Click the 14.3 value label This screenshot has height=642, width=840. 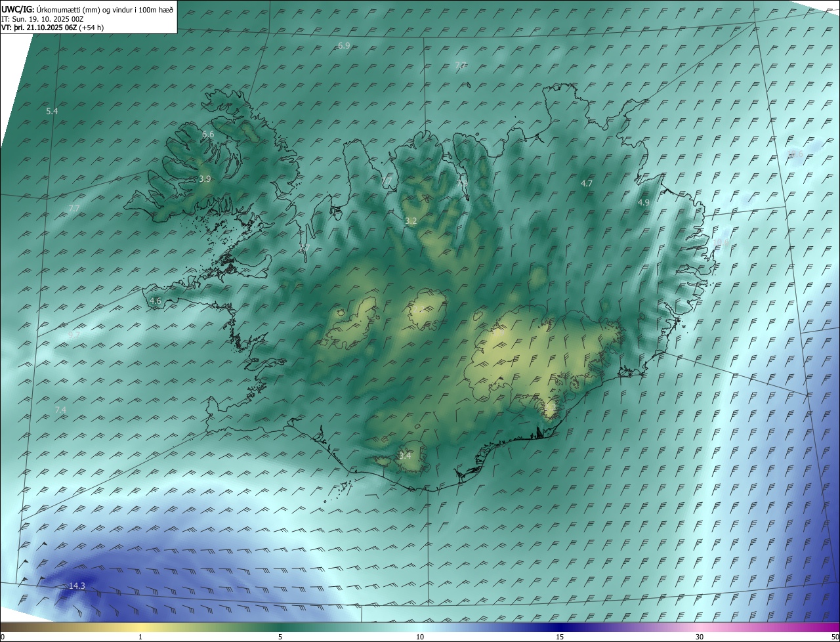77,586
